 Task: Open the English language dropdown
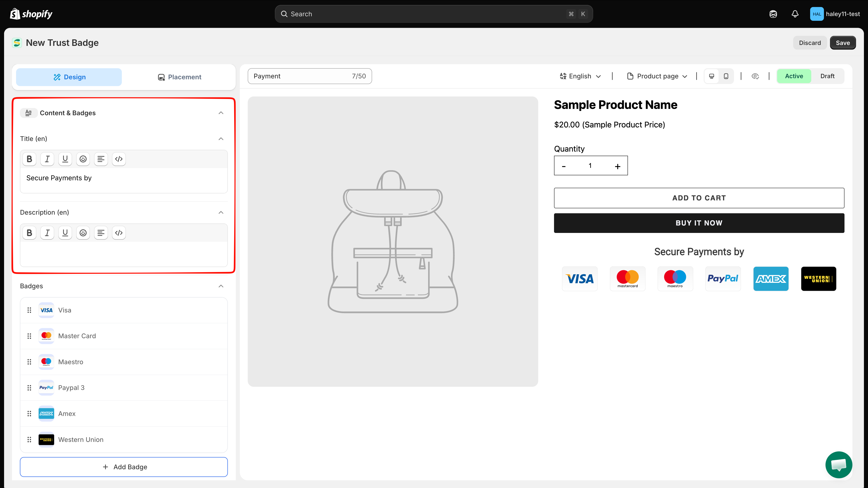click(x=580, y=76)
